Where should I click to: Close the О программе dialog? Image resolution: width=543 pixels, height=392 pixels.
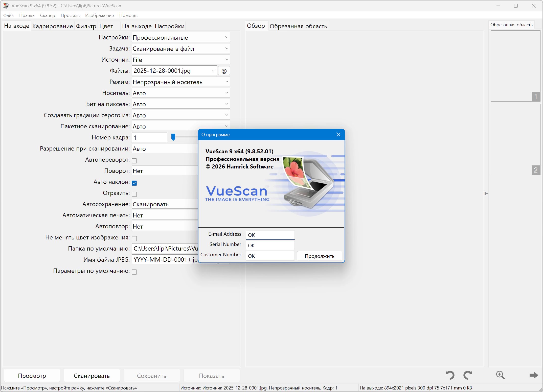point(338,135)
